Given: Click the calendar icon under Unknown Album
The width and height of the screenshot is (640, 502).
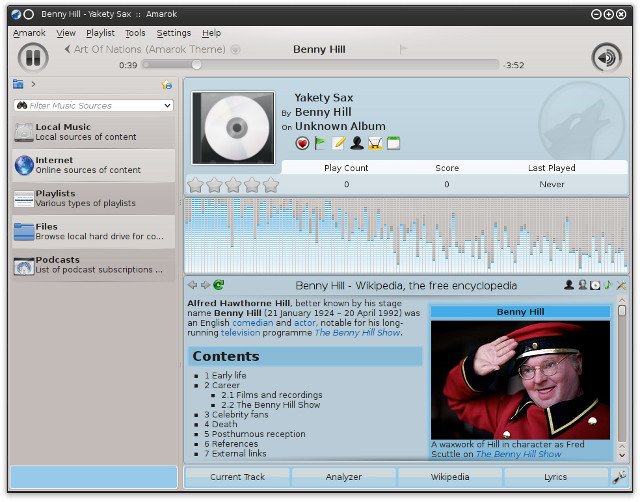Looking at the screenshot, I should coord(393,143).
